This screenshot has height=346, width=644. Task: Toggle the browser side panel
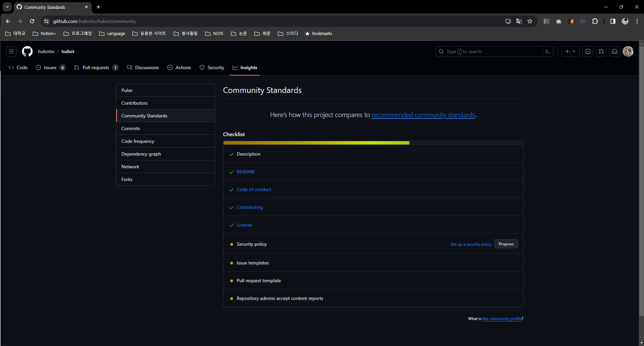point(613,21)
